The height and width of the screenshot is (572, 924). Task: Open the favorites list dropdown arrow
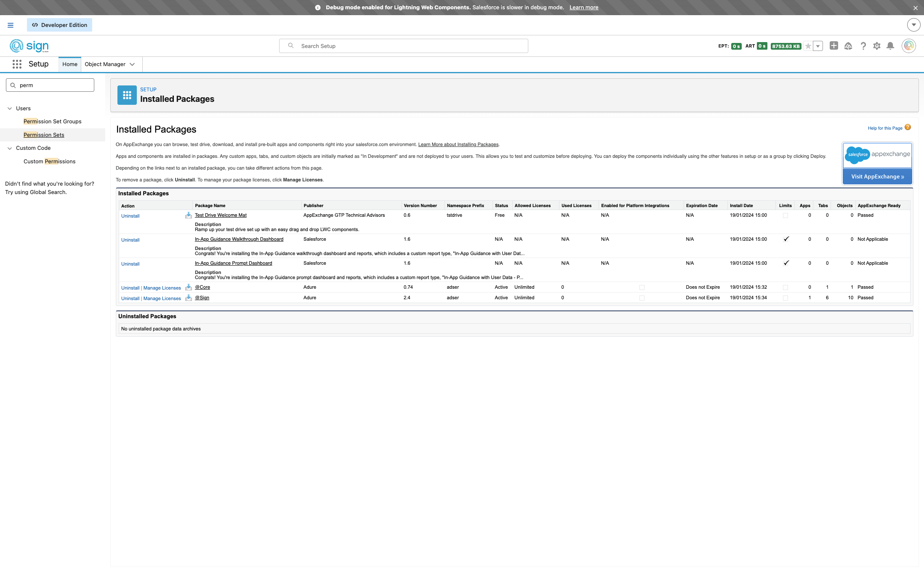click(818, 46)
